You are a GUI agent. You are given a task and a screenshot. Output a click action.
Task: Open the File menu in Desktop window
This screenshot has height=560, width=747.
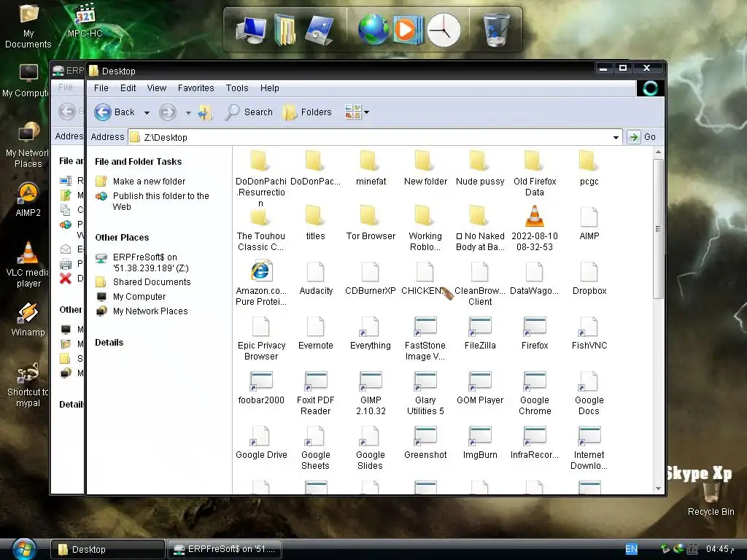[101, 88]
